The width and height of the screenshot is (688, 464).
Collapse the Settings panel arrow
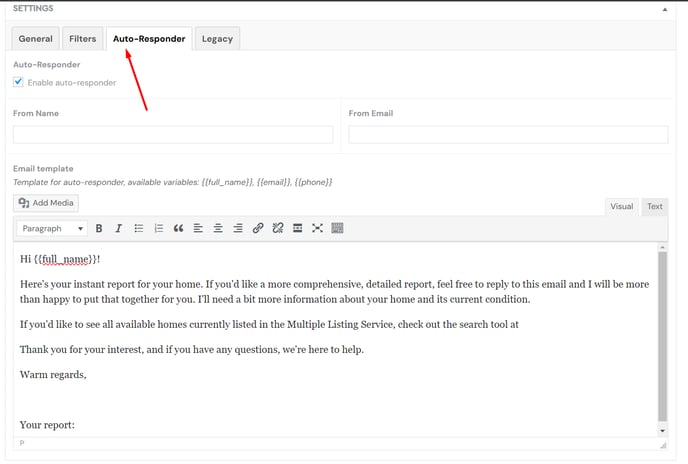[x=665, y=9]
